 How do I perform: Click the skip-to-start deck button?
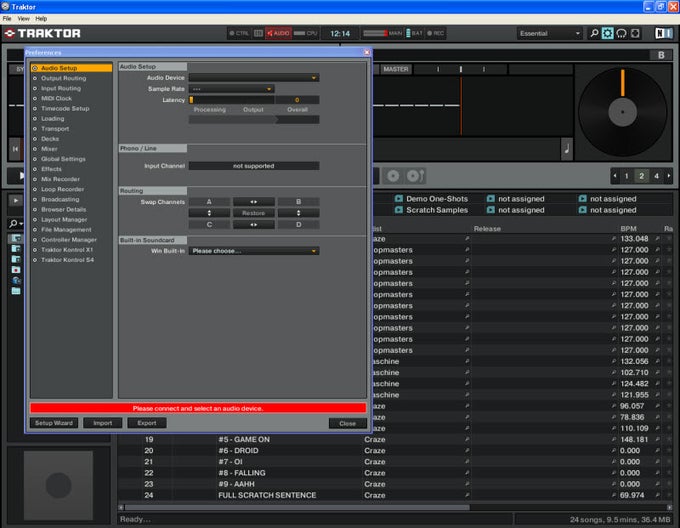click(x=16, y=149)
